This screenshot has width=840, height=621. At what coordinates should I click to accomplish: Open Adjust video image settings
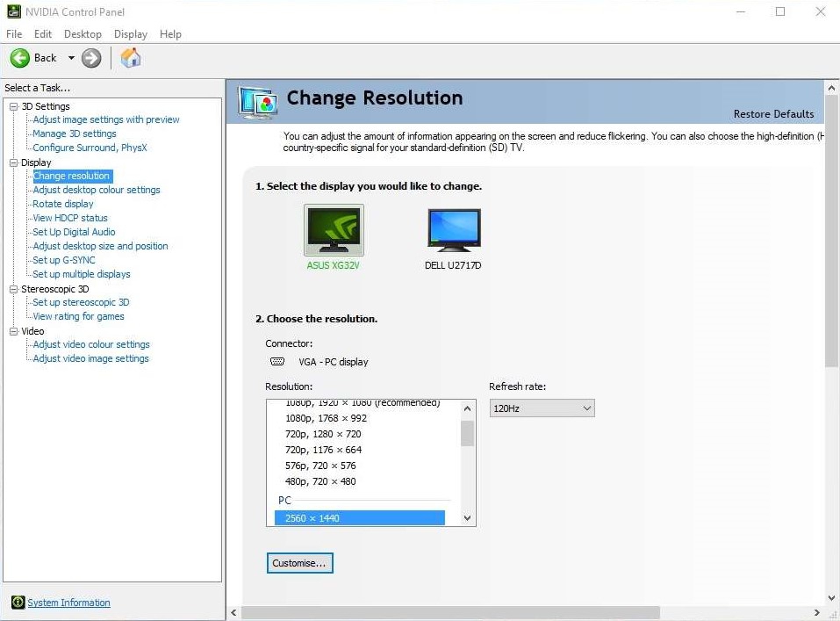pos(91,358)
